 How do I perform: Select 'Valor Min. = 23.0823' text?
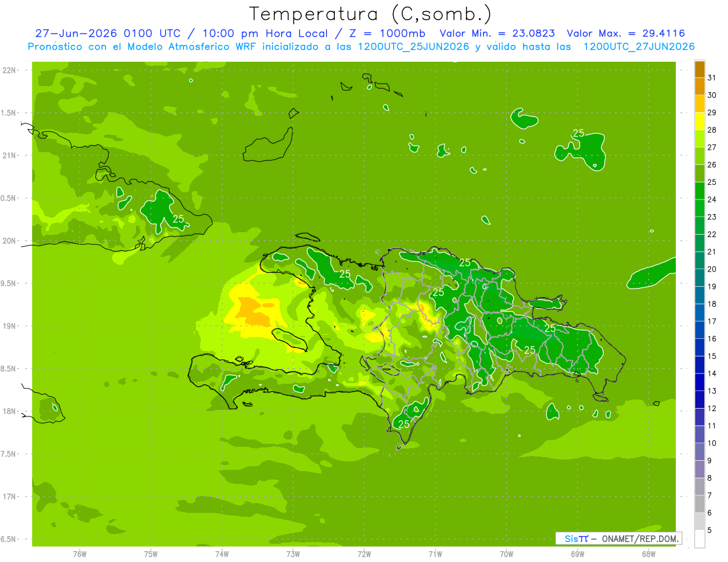pyautogui.click(x=497, y=33)
